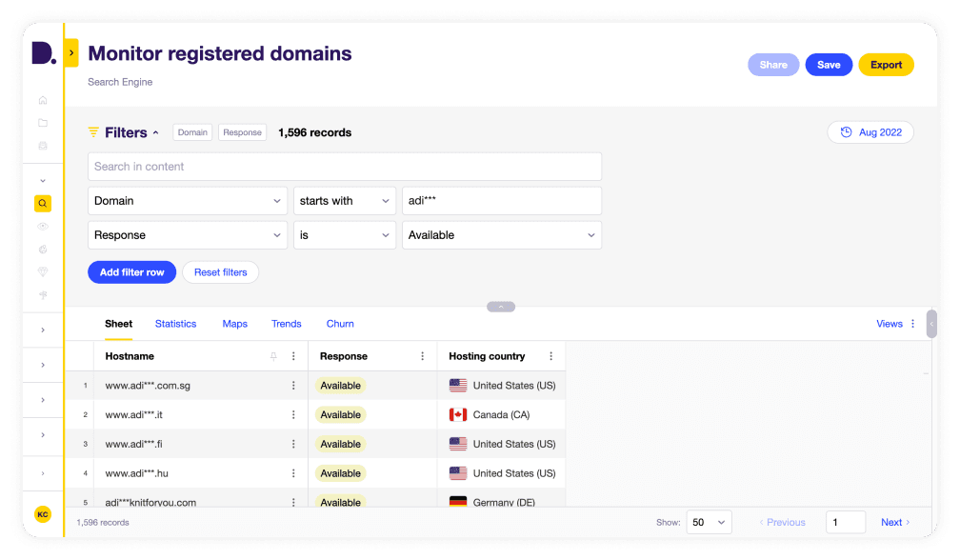The height and width of the screenshot is (560, 960).
Task: Click the D. logo in sidebar
Action: (44, 53)
